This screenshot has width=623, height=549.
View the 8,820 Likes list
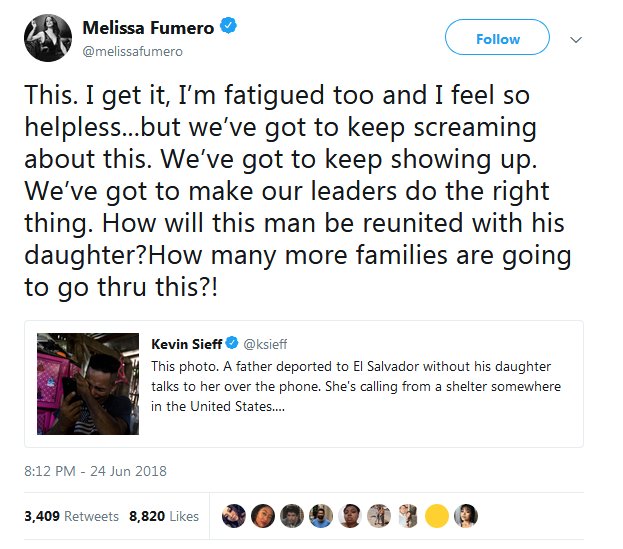(x=165, y=517)
